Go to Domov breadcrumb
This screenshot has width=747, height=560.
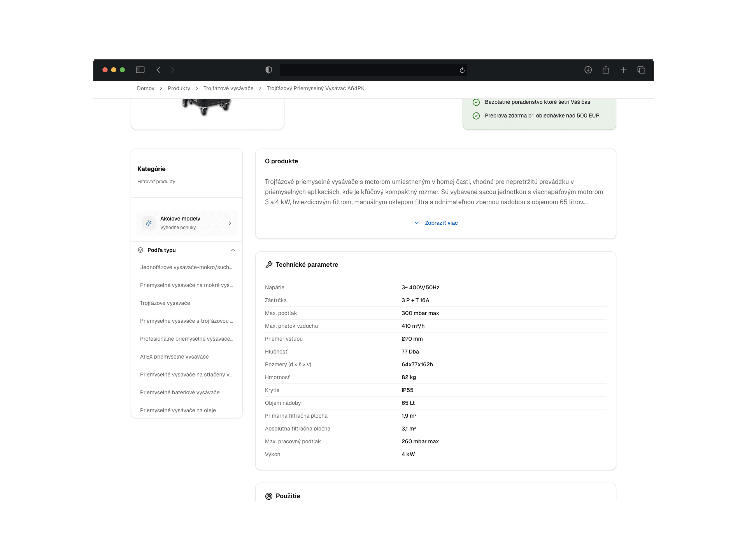tap(146, 88)
